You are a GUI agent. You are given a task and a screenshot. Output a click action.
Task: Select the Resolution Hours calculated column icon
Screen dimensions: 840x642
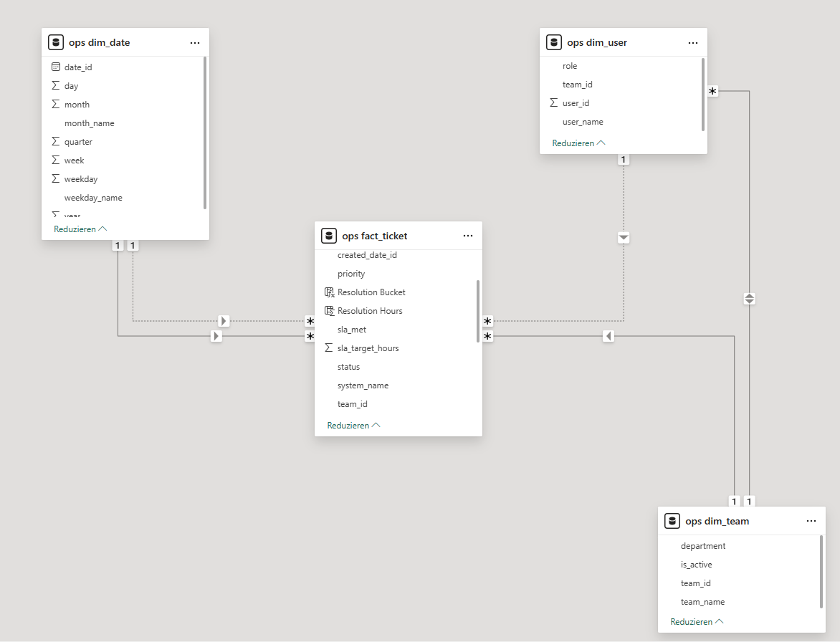click(329, 311)
